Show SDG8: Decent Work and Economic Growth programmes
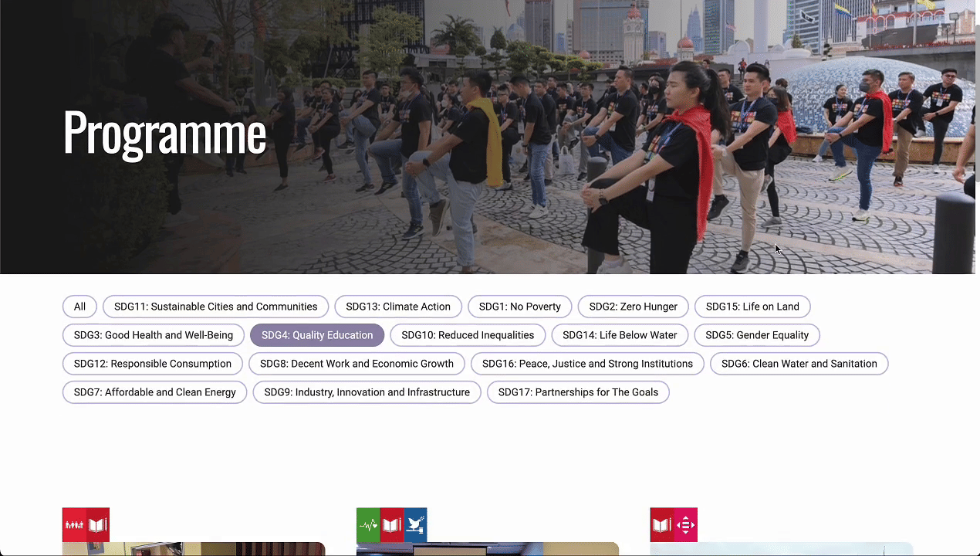Image resolution: width=980 pixels, height=556 pixels. [357, 364]
